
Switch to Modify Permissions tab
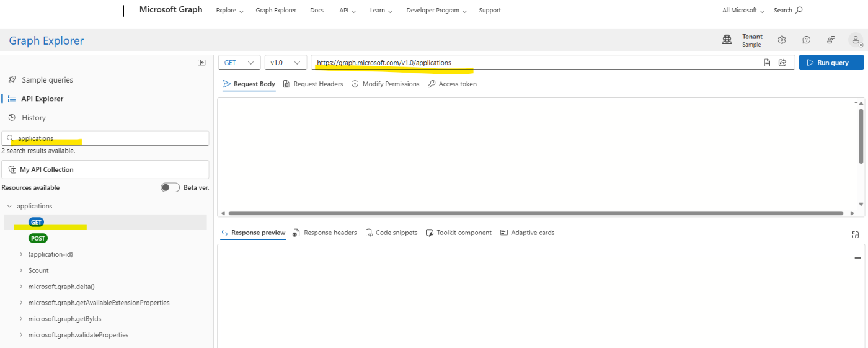coord(385,84)
